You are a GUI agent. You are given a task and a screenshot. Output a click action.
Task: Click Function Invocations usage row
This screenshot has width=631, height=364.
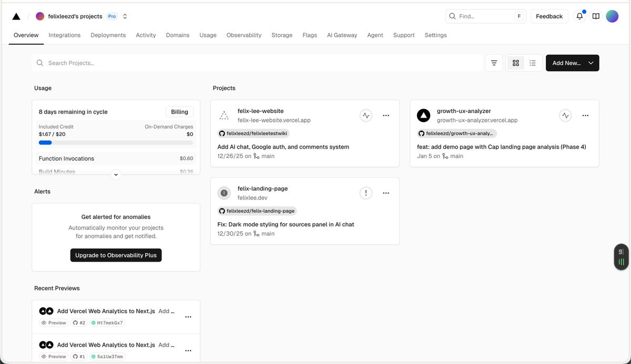tap(116, 159)
